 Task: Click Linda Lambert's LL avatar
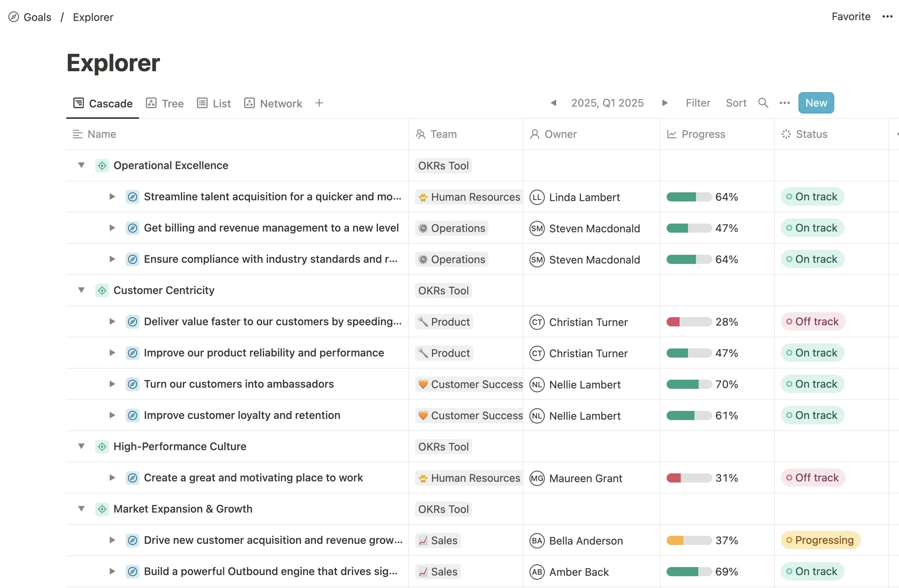click(537, 197)
